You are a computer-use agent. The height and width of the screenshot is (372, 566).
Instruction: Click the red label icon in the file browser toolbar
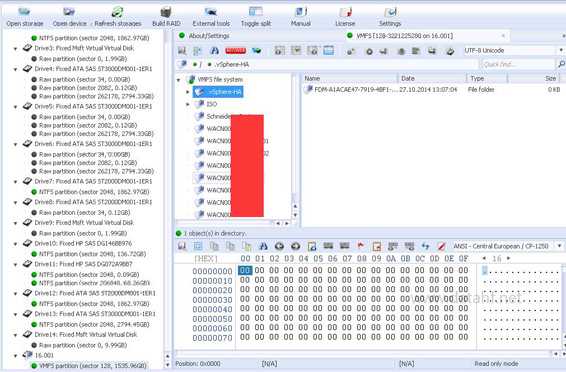[x=235, y=51]
